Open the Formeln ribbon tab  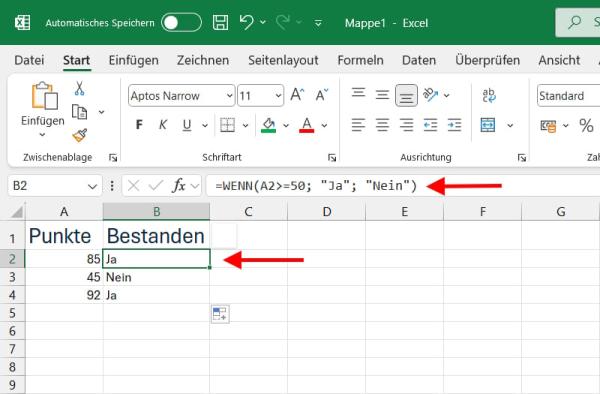[360, 60]
